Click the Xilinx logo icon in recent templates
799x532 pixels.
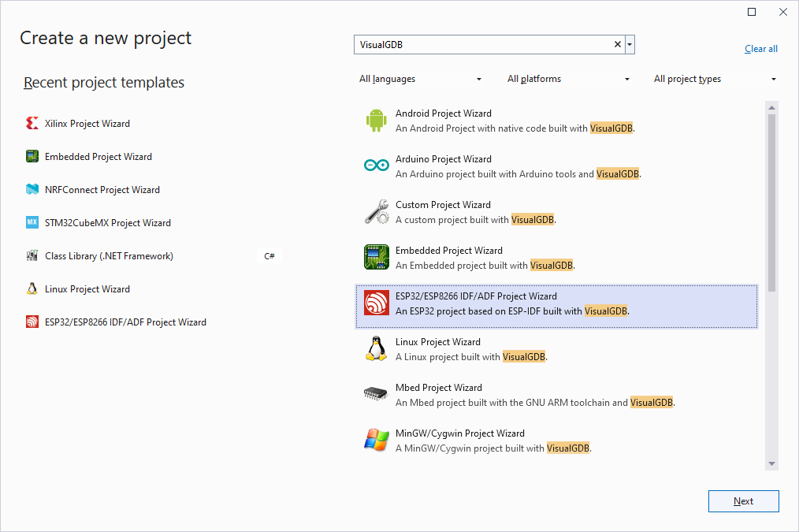click(32, 123)
